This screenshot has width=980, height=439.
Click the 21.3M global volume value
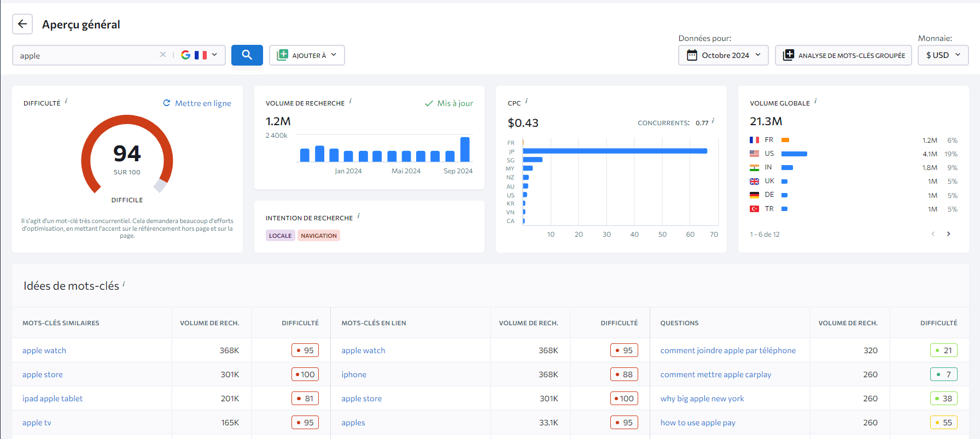(766, 121)
